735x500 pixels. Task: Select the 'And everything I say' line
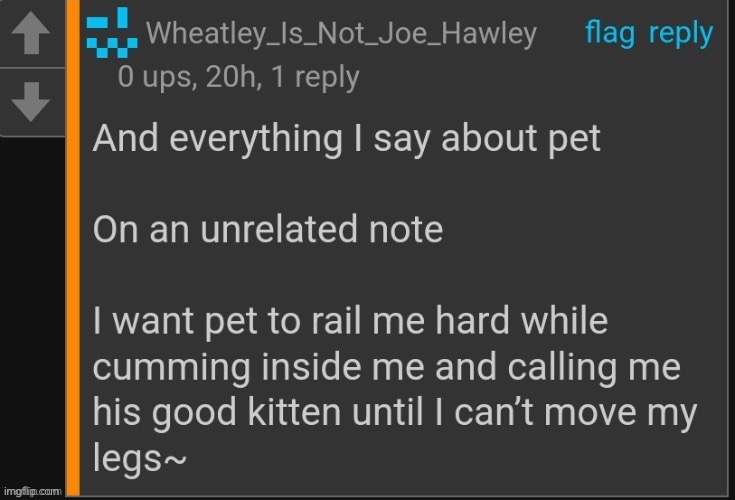click(x=346, y=139)
